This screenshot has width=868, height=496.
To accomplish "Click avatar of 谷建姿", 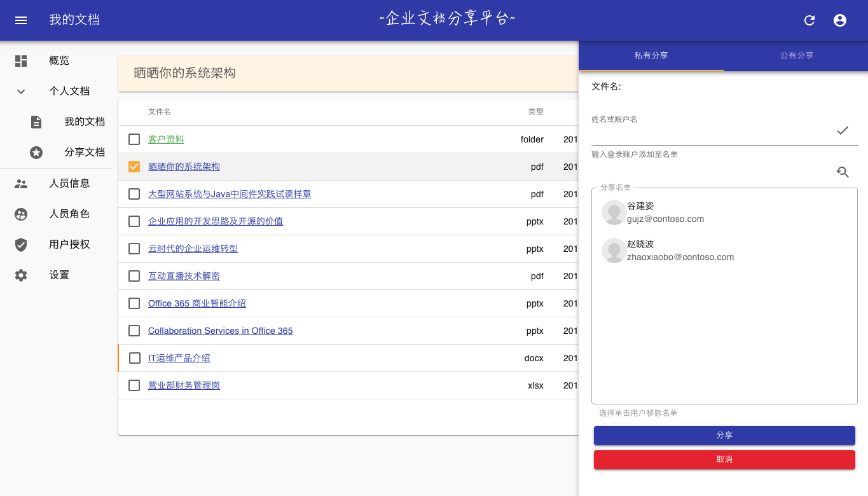I will click(x=614, y=212).
